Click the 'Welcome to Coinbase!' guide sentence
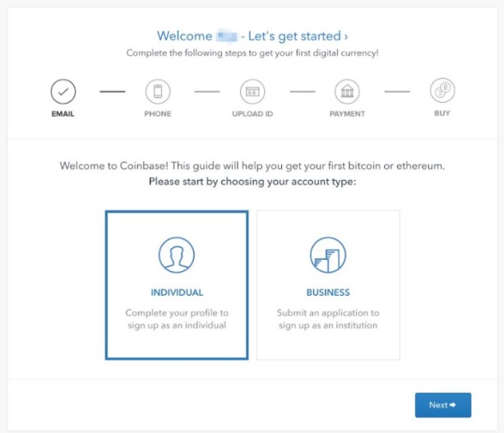The width and height of the screenshot is (504, 433). point(252,166)
